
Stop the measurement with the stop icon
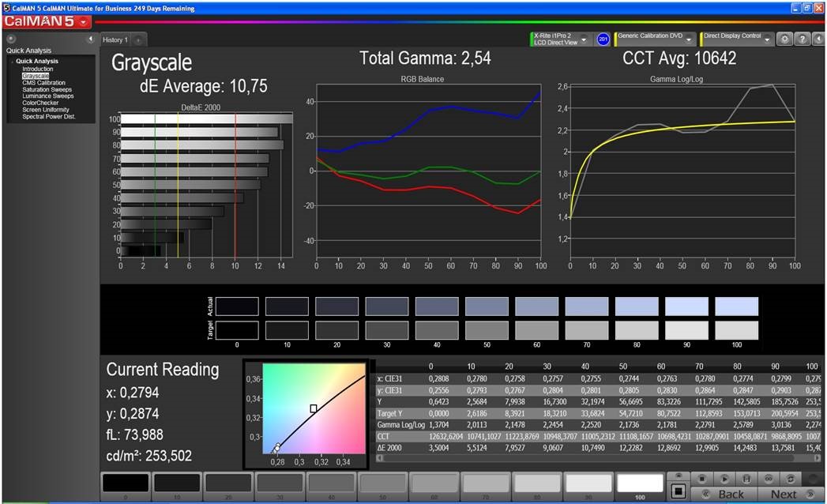click(x=702, y=479)
